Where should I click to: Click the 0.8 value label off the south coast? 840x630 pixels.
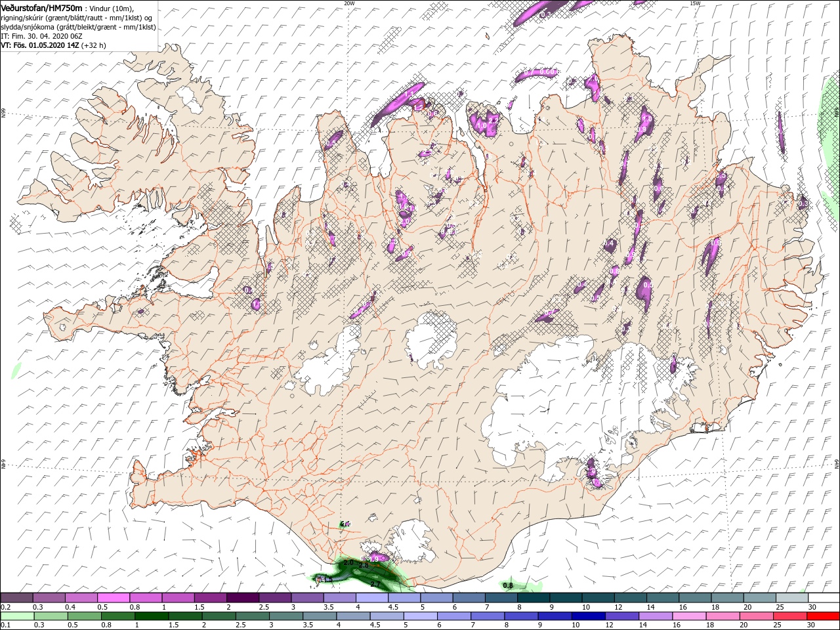tap(508, 585)
